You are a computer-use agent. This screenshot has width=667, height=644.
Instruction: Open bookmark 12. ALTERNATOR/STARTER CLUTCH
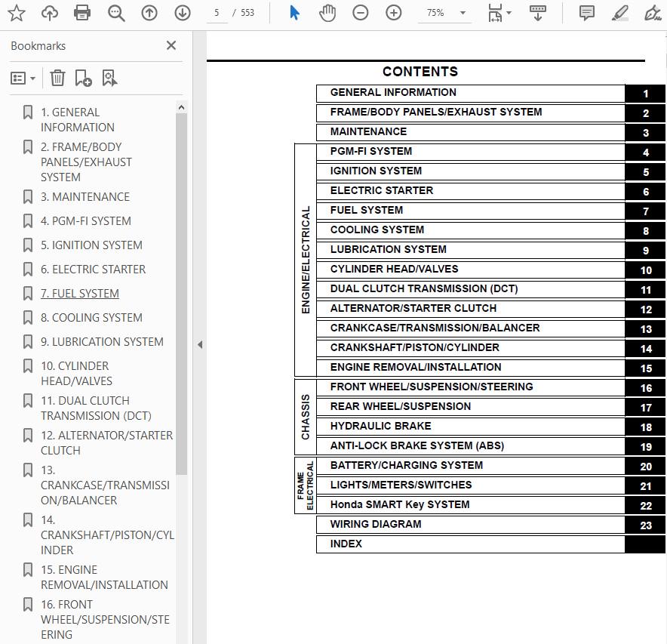click(x=107, y=442)
